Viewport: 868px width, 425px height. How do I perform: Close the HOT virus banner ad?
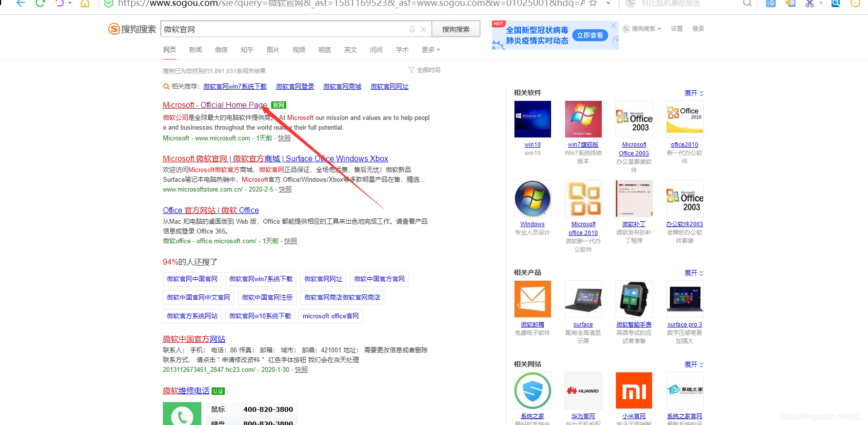613,25
